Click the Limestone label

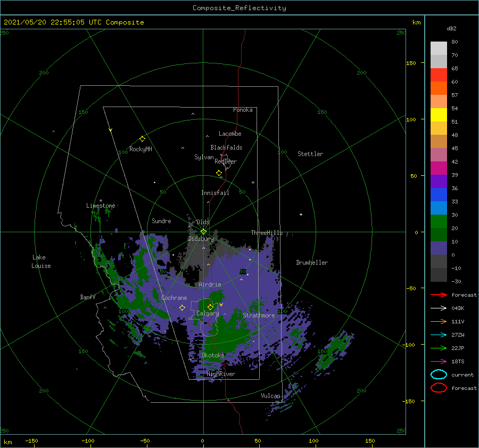coord(101,206)
